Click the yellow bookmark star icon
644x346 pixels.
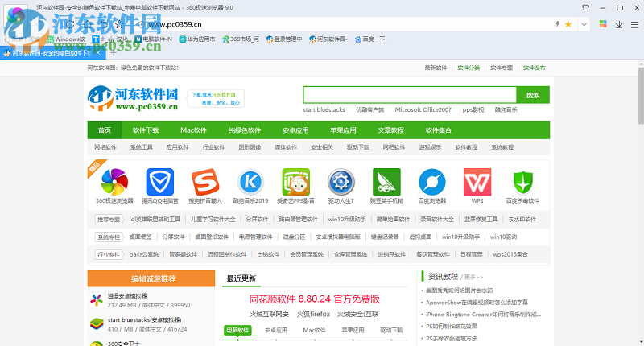568,24
